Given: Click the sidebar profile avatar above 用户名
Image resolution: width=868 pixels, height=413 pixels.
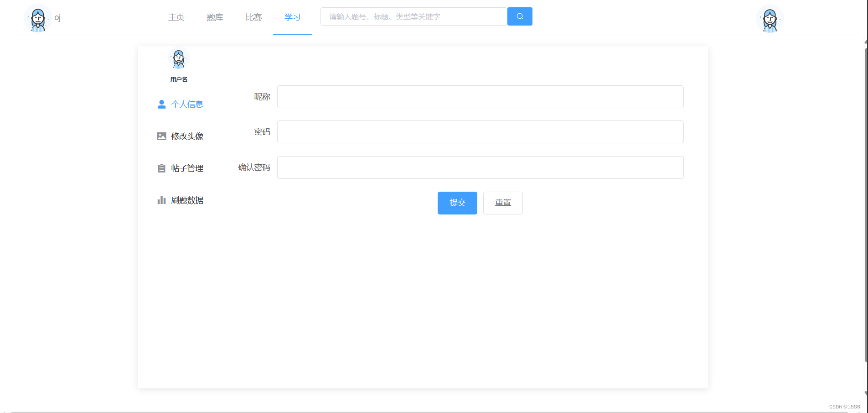Looking at the screenshot, I should tap(179, 58).
